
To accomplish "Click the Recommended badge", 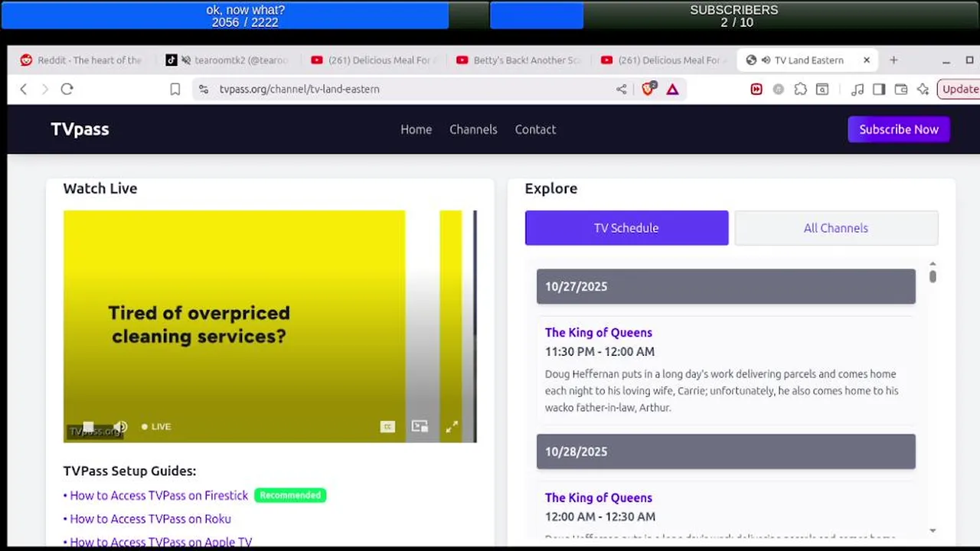I will [290, 495].
